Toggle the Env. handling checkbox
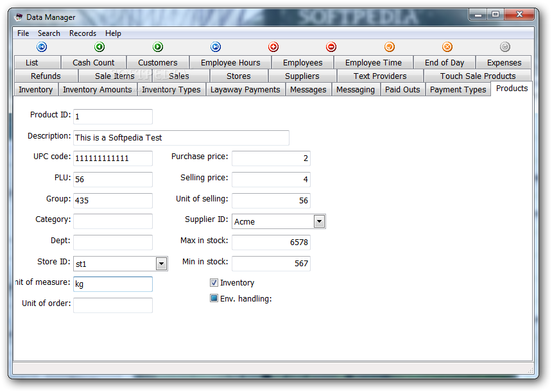Screen dimensions: 552x392 [x=214, y=298]
